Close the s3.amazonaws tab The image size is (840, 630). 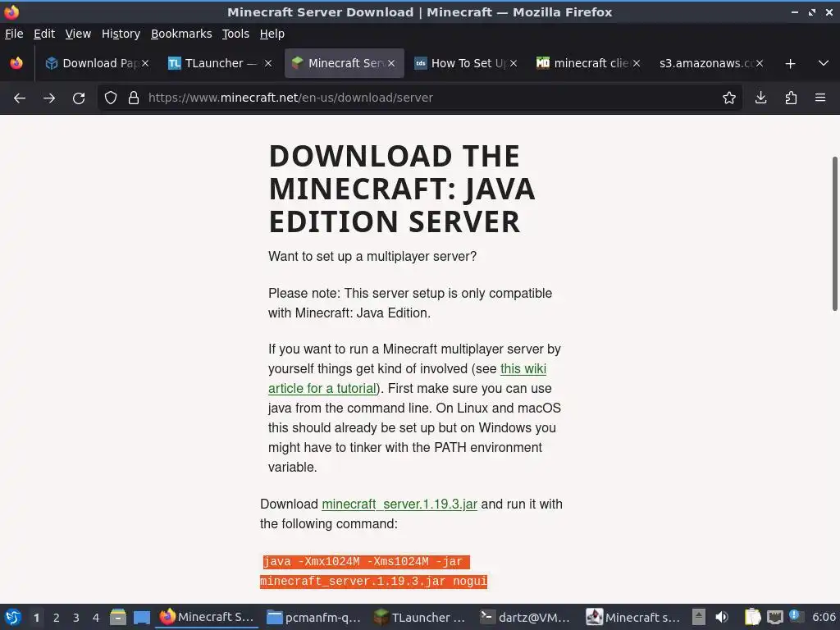[760, 63]
